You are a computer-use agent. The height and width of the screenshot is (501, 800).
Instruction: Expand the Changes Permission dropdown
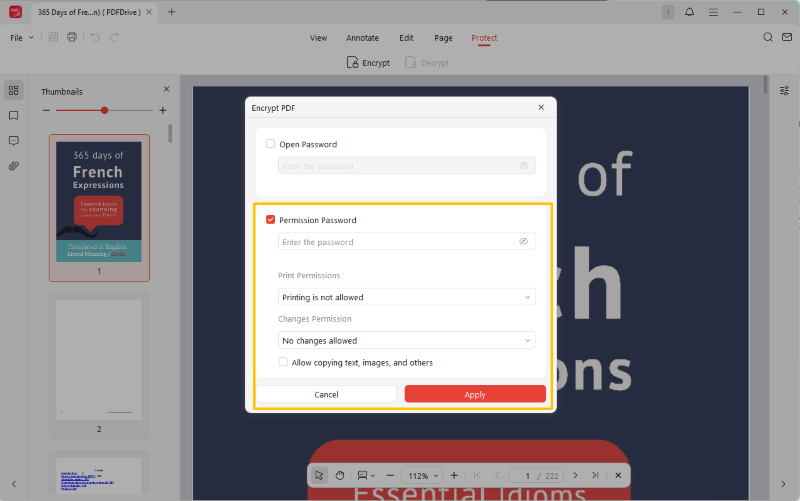[407, 340]
